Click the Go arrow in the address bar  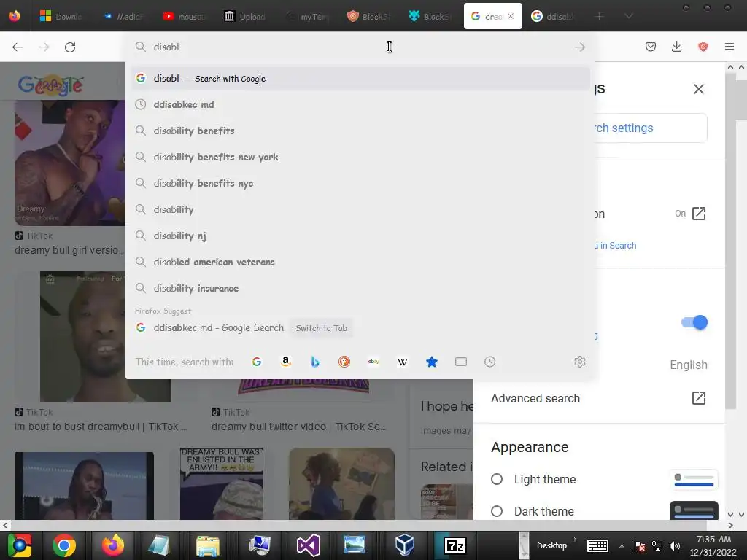pos(579,47)
